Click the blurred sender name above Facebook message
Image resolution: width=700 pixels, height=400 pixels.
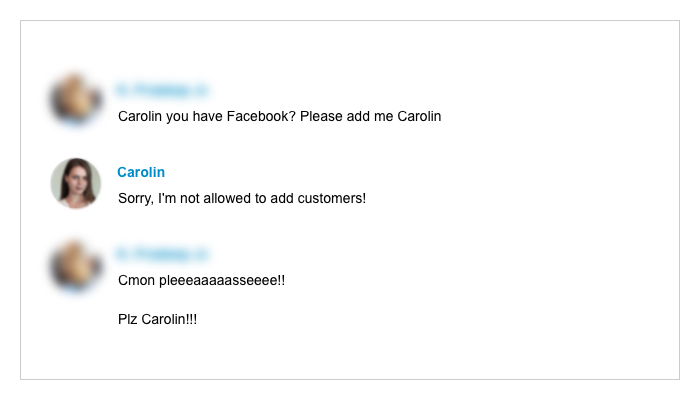162,90
